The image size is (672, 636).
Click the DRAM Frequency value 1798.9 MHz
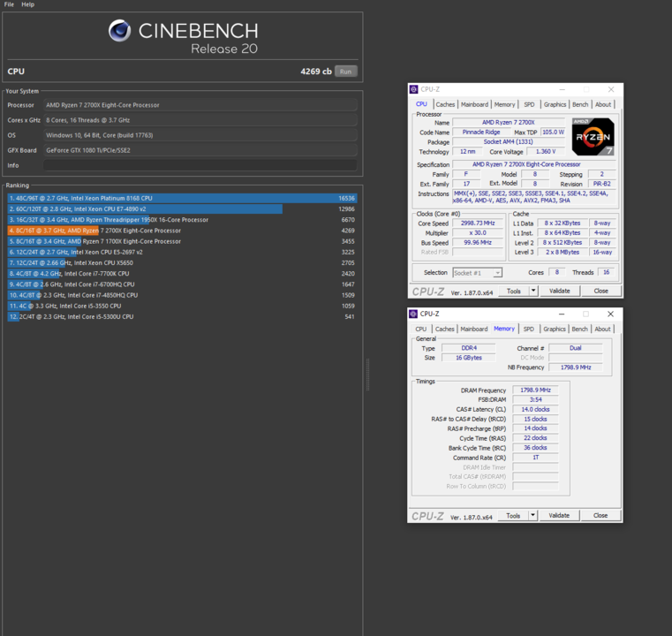535,390
